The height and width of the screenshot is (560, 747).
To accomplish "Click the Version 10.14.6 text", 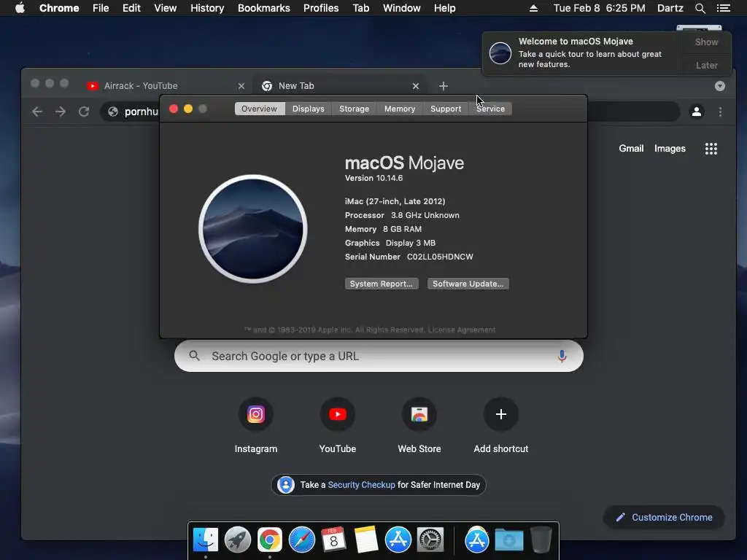I will coord(374,178).
